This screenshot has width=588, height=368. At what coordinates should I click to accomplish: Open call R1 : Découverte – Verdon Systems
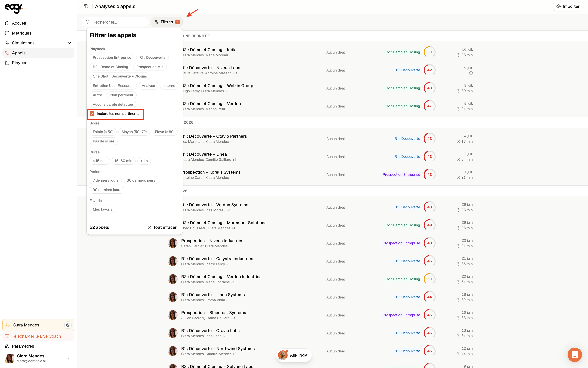(215, 205)
